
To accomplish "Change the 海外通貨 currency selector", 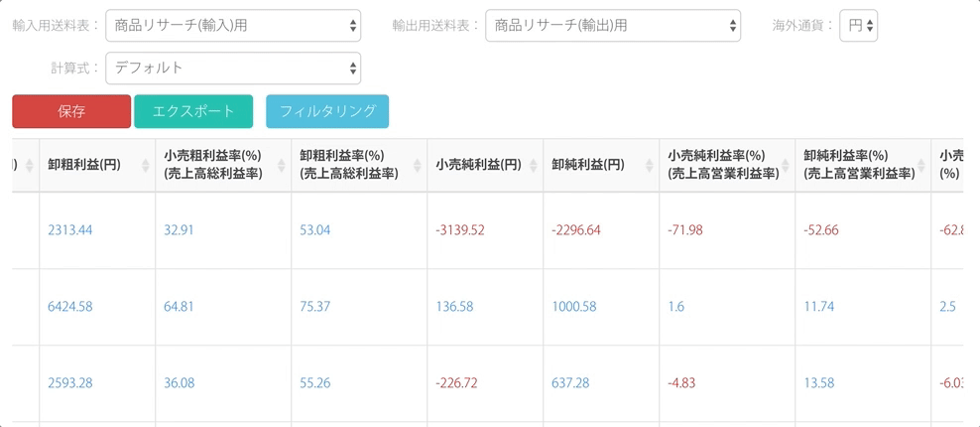I will pyautogui.click(x=857, y=26).
